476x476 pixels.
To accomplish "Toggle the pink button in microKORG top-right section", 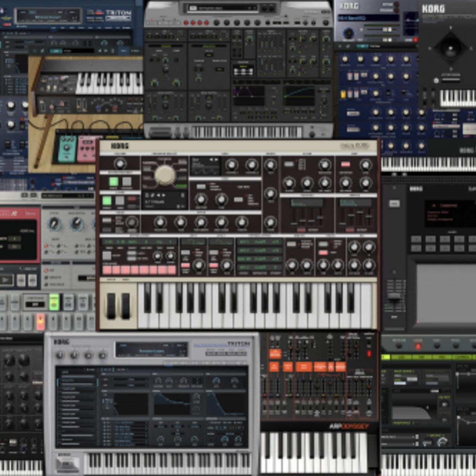I will click(x=345, y=164).
